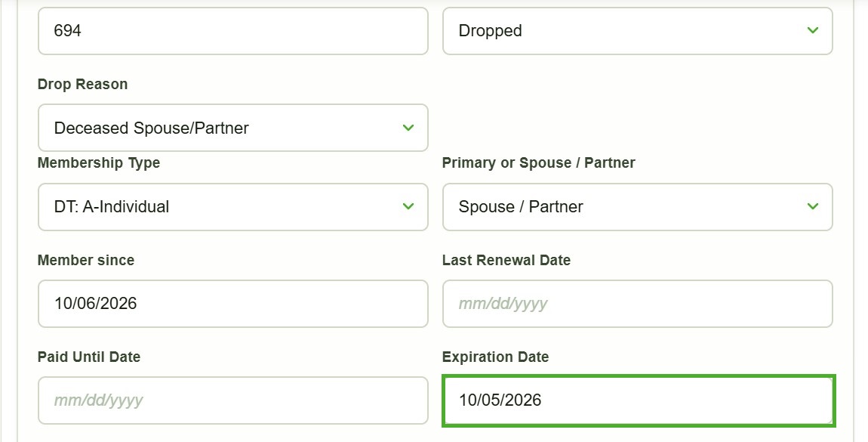
Task: Click the Last Renewal Date label
Action: pos(506,261)
